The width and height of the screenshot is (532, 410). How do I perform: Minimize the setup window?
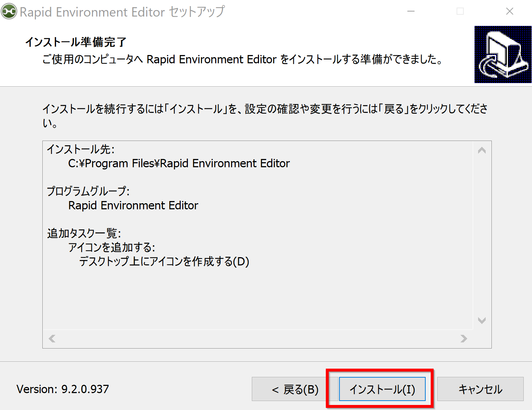click(x=411, y=12)
